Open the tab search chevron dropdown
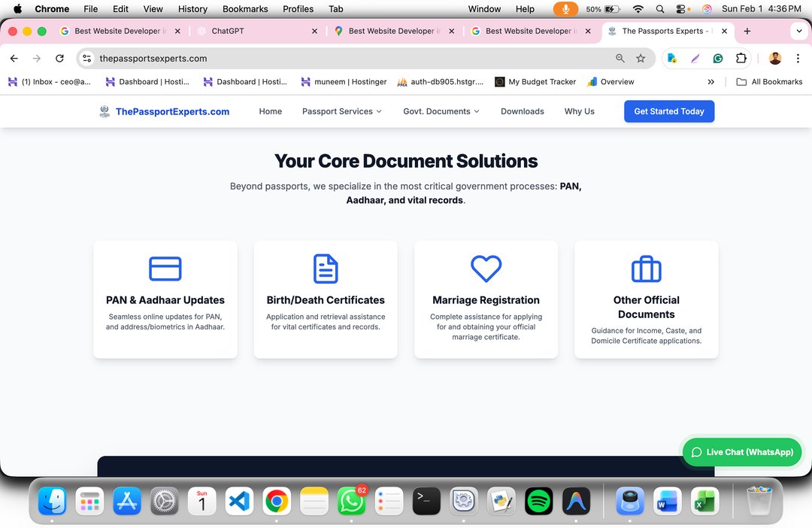812x528 pixels. pyautogui.click(x=798, y=32)
